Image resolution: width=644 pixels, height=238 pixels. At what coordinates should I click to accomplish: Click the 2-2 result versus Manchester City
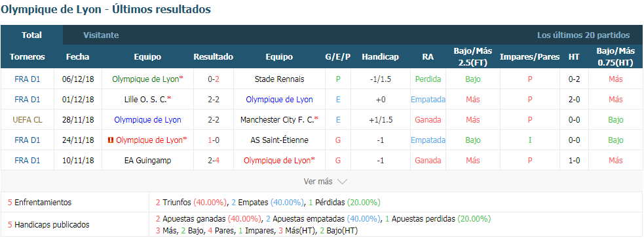coord(214,120)
